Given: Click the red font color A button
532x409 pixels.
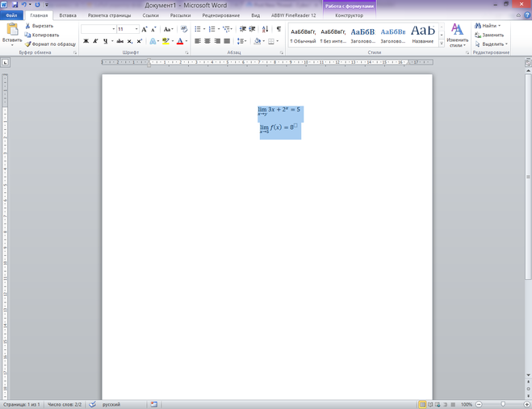Looking at the screenshot, I should (180, 41).
